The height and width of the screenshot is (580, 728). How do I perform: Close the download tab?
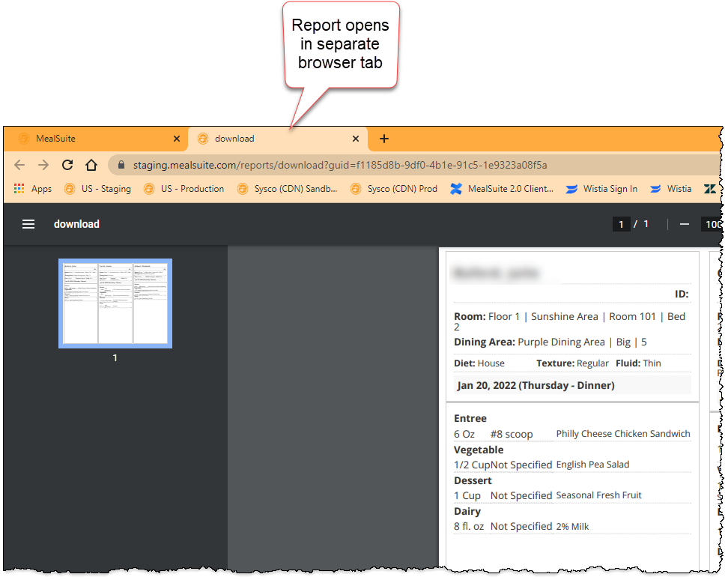[356, 139]
